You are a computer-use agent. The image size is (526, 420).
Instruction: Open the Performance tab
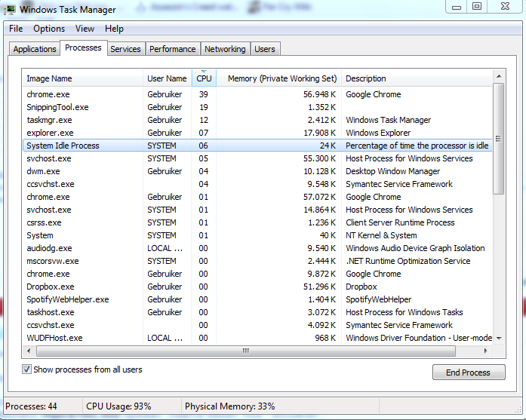(x=172, y=49)
